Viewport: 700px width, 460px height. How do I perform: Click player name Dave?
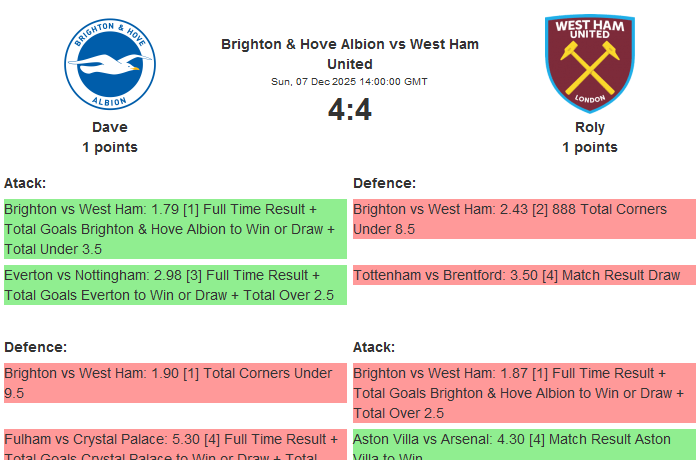coord(110,127)
